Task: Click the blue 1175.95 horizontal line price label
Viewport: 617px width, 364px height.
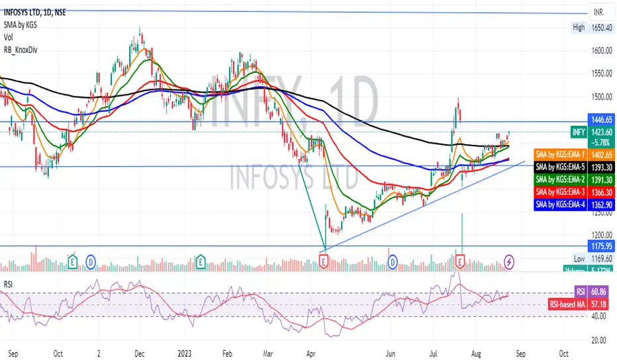Action: [x=601, y=246]
